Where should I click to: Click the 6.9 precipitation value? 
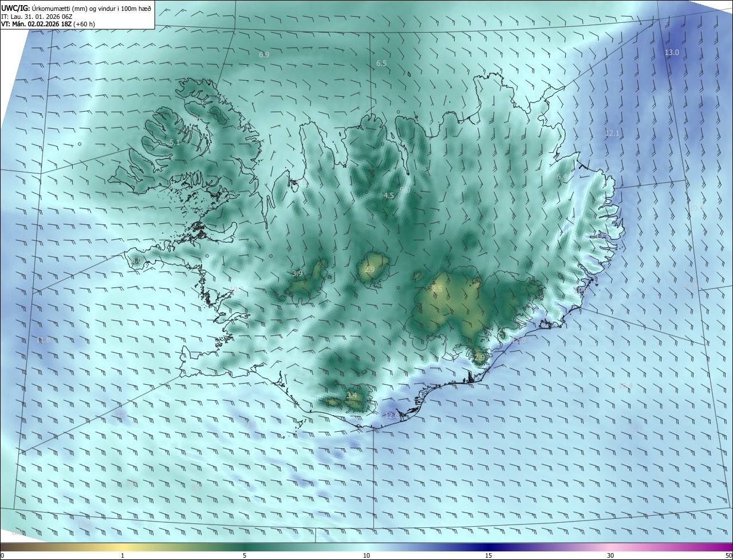pos(264,54)
